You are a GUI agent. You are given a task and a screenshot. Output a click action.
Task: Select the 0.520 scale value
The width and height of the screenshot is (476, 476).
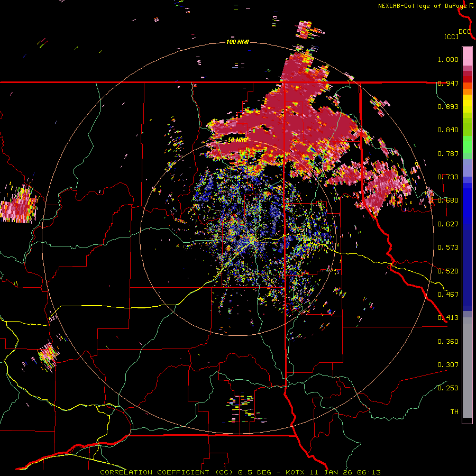click(x=448, y=271)
